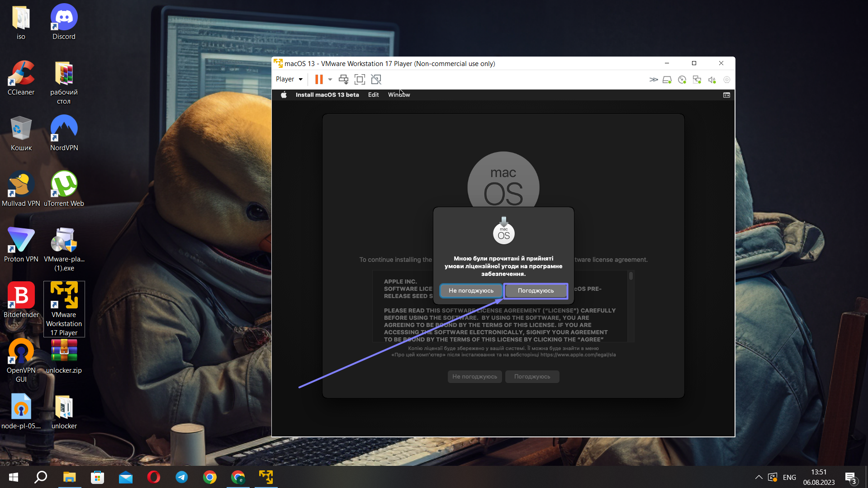Image resolution: width=868 pixels, height=488 pixels.
Task: Open the Window menu in macOS
Action: point(399,95)
